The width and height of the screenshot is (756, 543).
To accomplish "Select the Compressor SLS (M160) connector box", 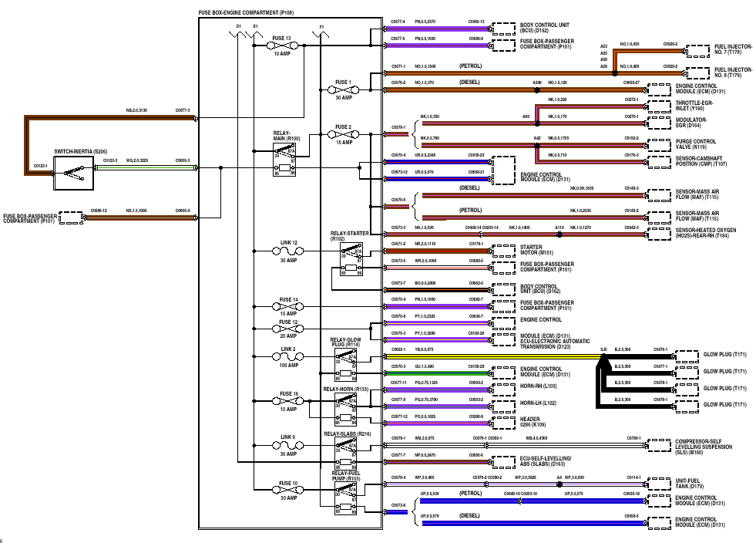I will coord(658,444).
